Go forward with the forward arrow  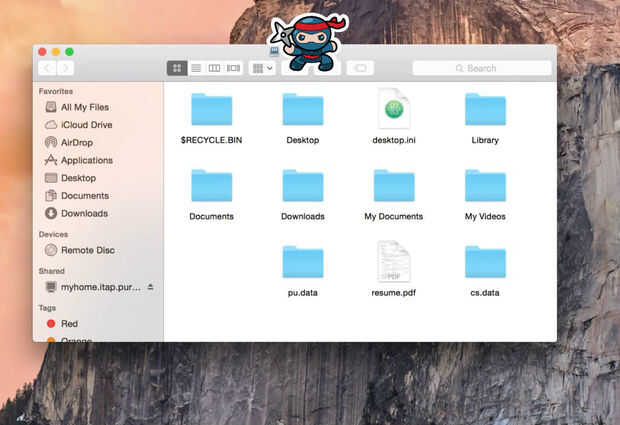point(66,68)
